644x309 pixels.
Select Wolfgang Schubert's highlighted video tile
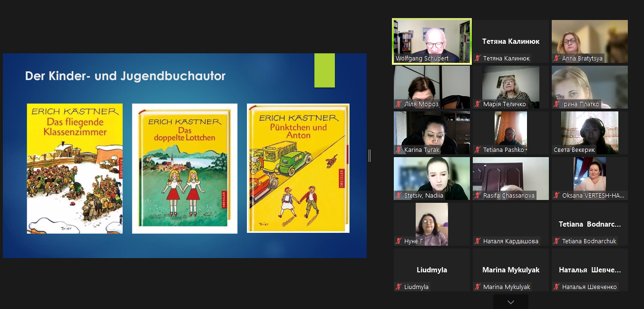click(x=431, y=40)
